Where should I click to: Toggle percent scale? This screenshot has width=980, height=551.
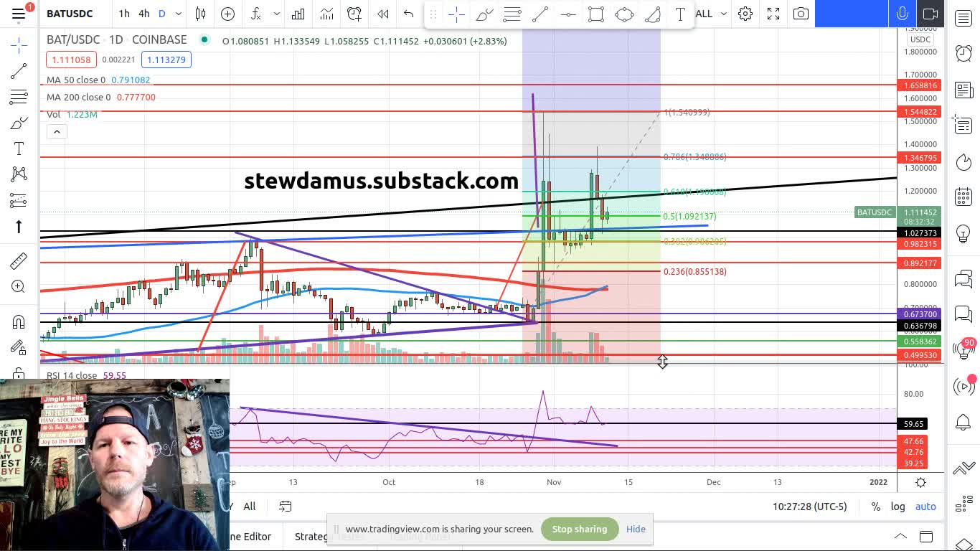tap(875, 507)
